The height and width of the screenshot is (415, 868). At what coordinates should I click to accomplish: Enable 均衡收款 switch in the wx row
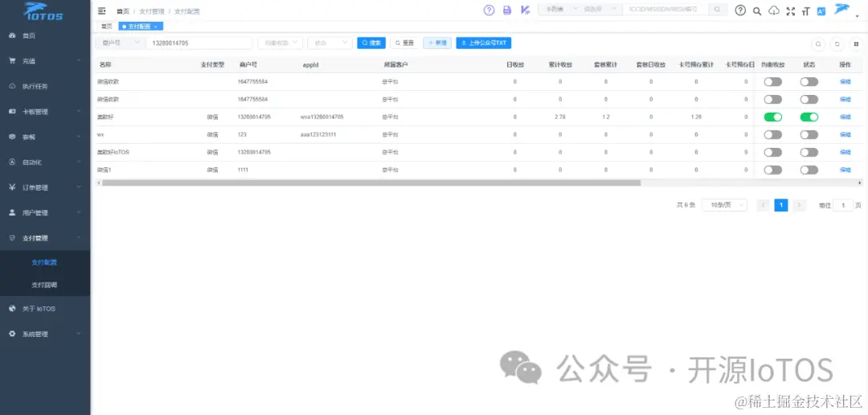[x=773, y=134]
